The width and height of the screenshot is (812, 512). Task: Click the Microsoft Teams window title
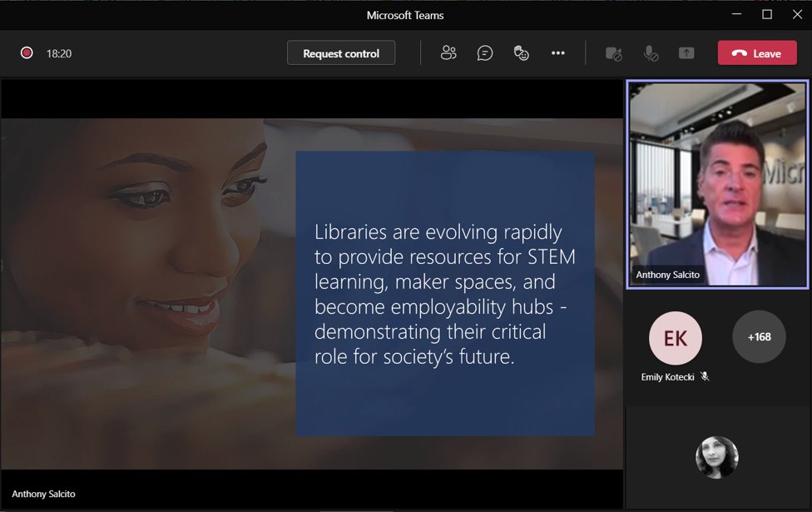click(405, 16)
